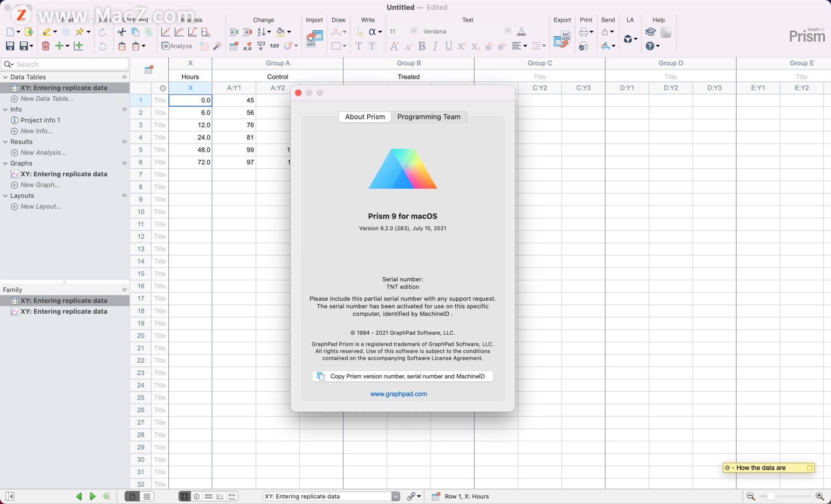Click the Save file floppy icon
Viewport: 831px width, 504px height.
[10, 46]
